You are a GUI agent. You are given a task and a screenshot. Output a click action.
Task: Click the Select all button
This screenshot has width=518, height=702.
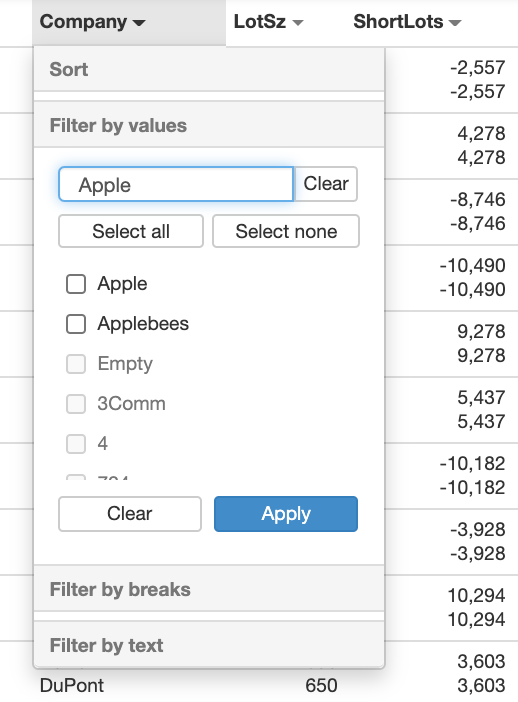[x=131, y=231]
